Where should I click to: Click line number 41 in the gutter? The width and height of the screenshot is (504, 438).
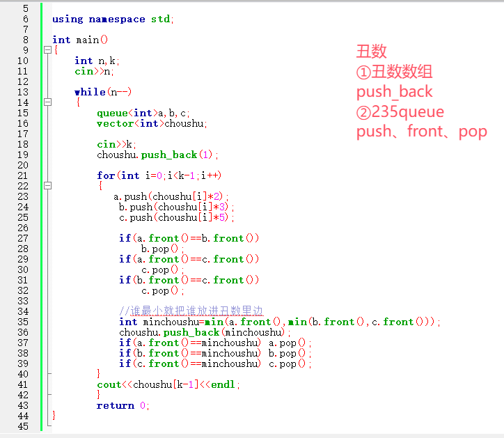tap(23, 384)
